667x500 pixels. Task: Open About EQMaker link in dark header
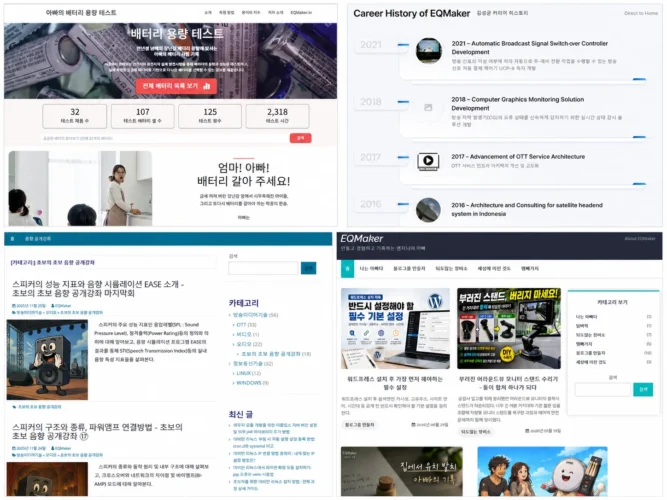640,238
